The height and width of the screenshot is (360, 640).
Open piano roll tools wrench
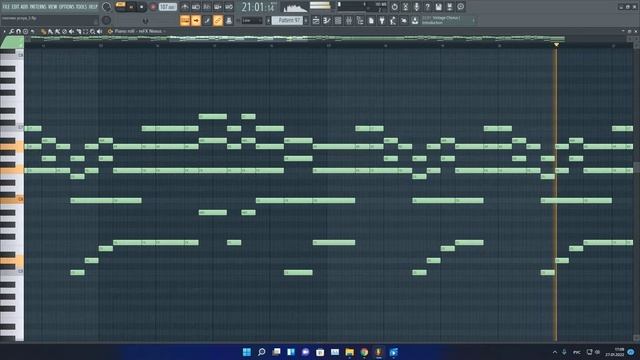click(x=11, y=31)
